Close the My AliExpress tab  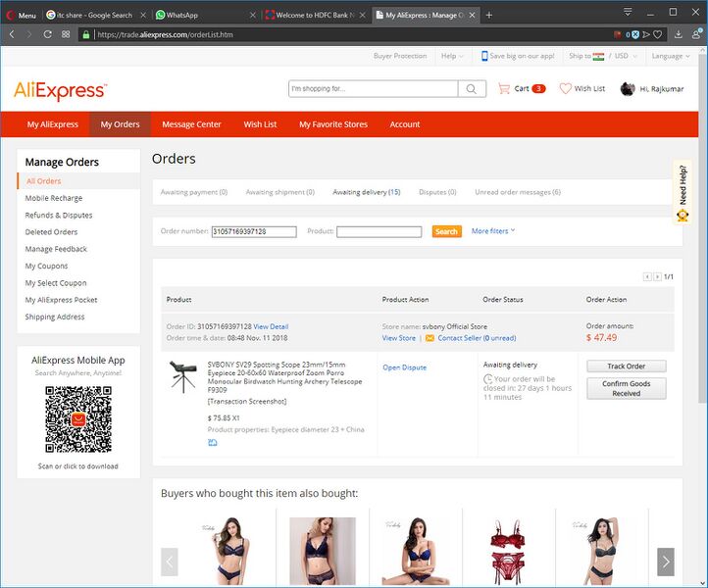(472, 15)
